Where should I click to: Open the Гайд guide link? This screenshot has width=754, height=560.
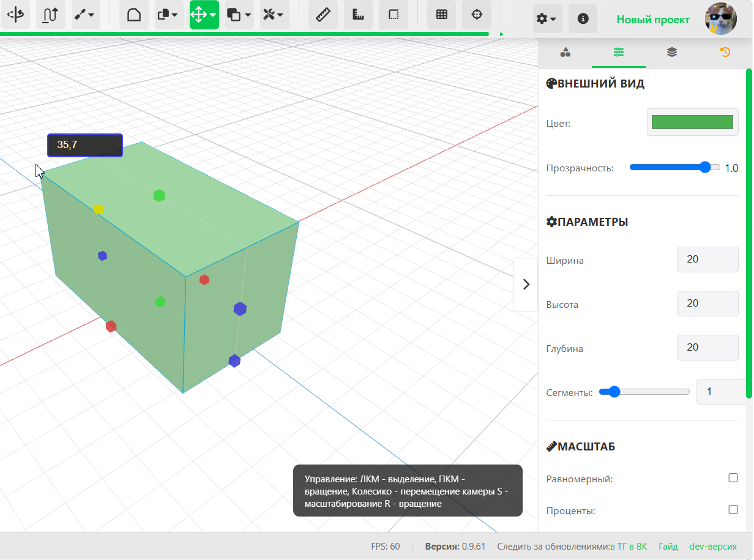(x=668, y=547)
